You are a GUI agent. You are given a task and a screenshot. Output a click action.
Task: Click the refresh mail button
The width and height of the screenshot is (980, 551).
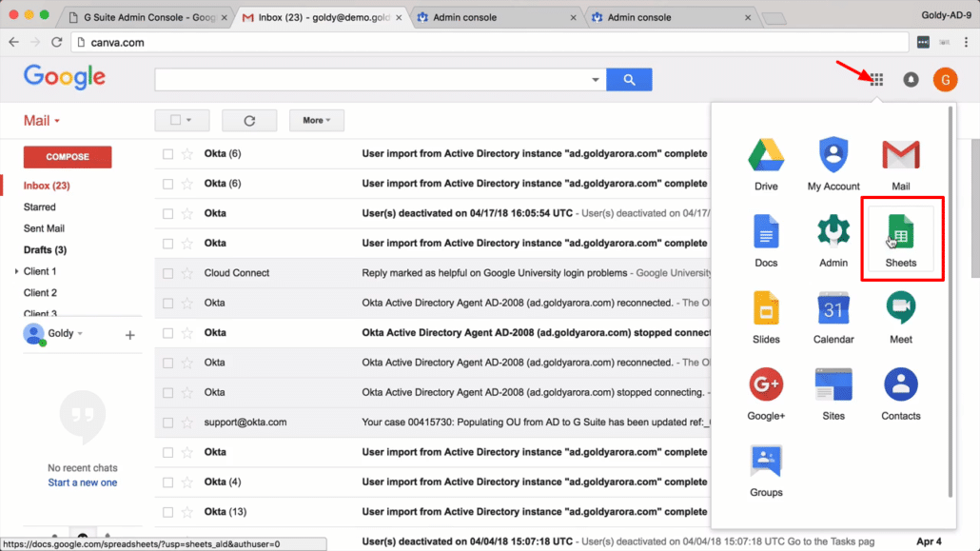coord(249,120)
